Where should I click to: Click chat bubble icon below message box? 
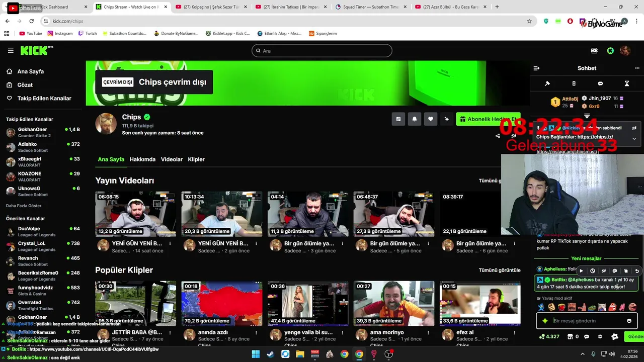pos(588,337)
